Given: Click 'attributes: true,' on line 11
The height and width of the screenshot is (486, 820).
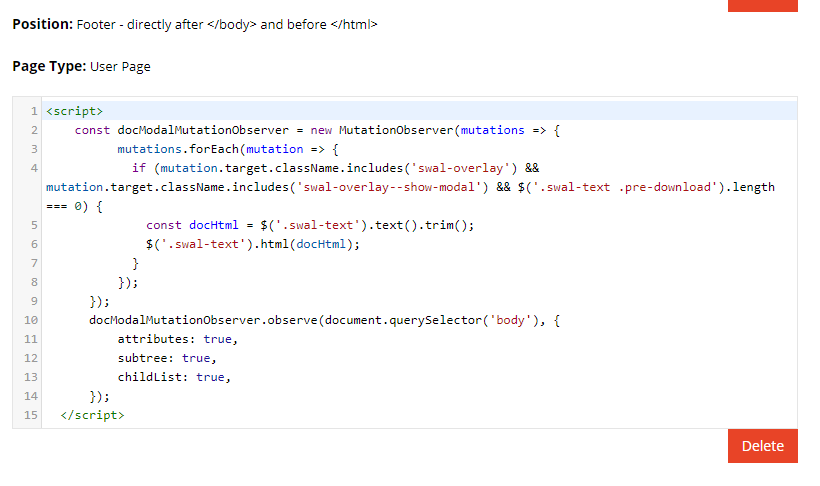Looking at the screenshot, I should coord(177,339).
